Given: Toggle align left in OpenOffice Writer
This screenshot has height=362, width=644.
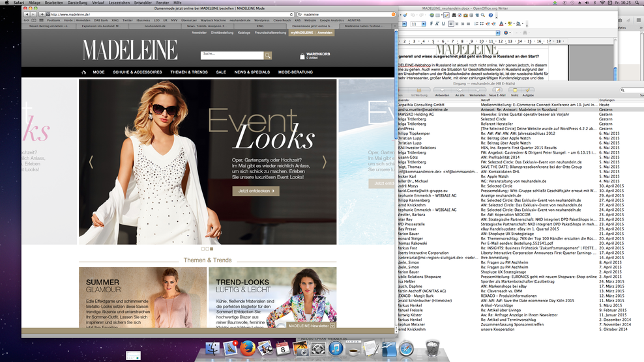Looking at the screenshot, I should 451,24.
